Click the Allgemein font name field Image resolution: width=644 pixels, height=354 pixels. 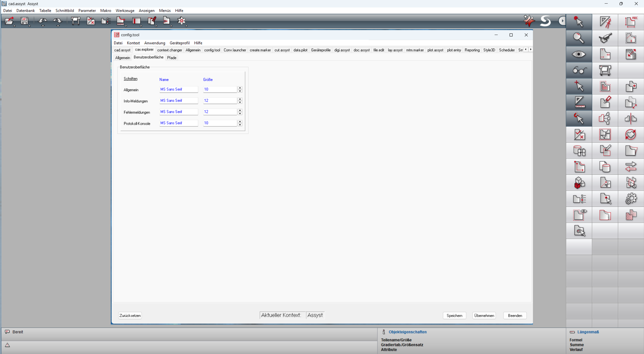[179, 89]
